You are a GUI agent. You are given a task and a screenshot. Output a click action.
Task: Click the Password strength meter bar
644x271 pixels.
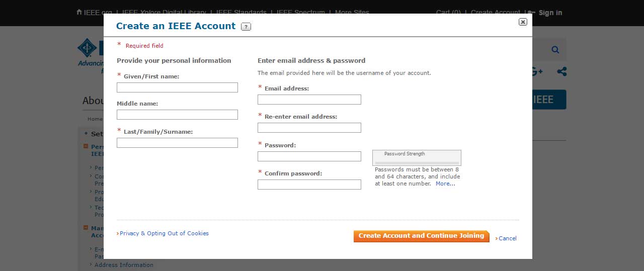[x=417, y=162]
